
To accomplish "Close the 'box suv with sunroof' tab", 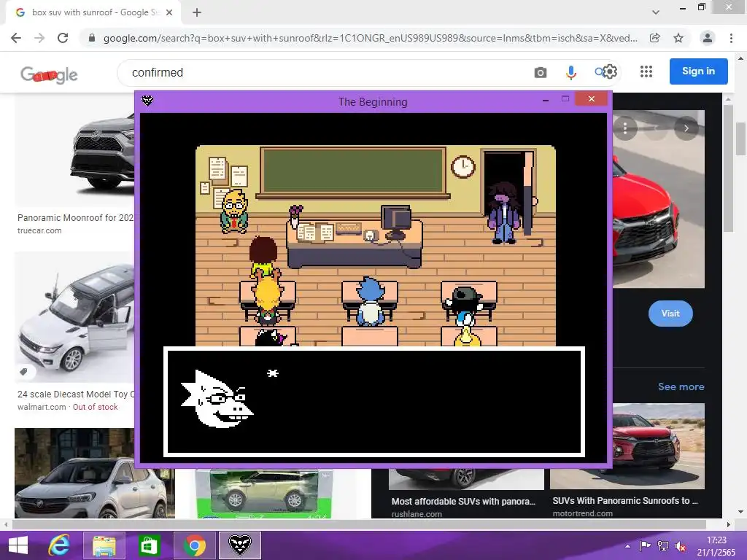I will coord(169,13).
